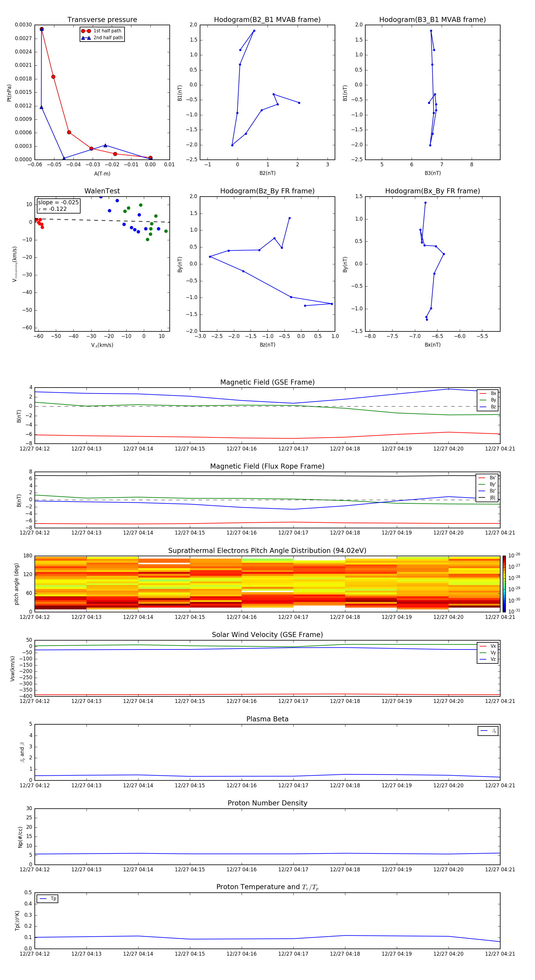Select the "slope = -0.025" annotation
The height and width of the screenshot is (980, 535).
tap(58, 203)
